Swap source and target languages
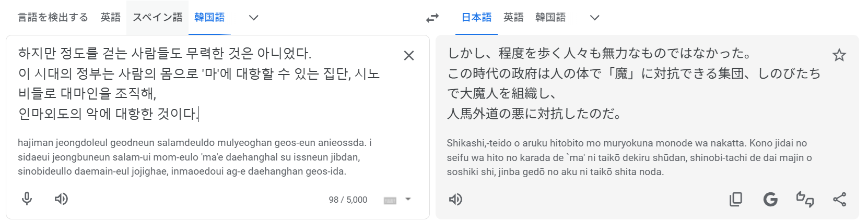This screenshot has height=222, width=868. click(432, 18)
